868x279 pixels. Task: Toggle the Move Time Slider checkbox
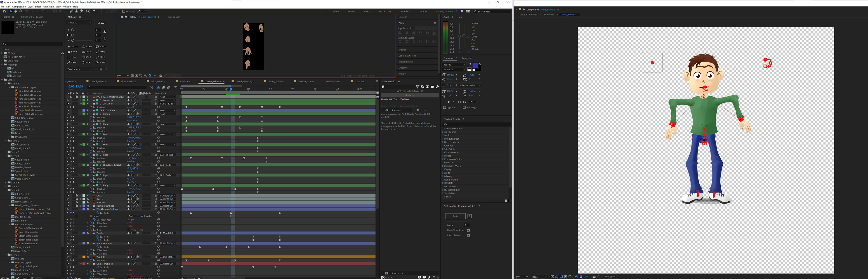tap(468, 230)
